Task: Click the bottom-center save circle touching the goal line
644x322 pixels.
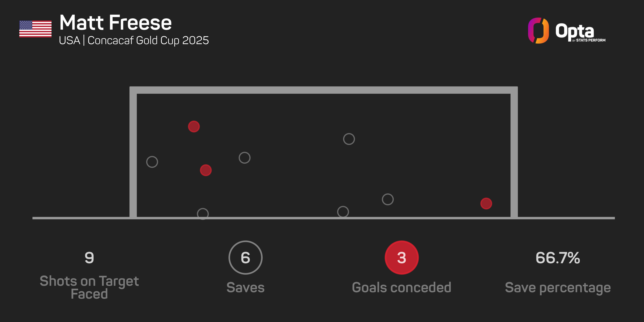Action: pyautogui.click(x=343, y=212)
